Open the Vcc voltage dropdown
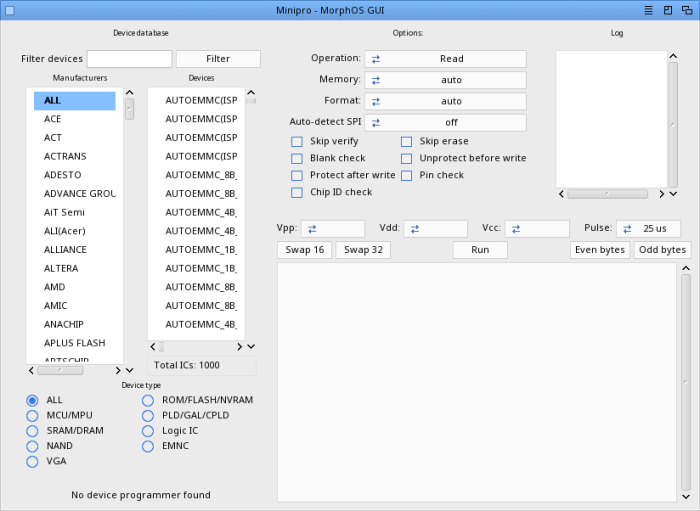The width and height of the screenshot is (700, 511). pos(537,228)
